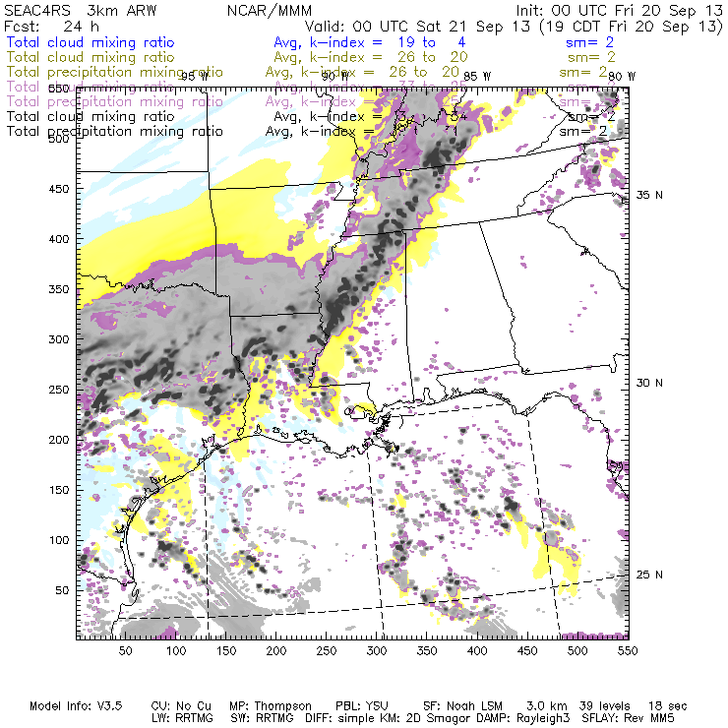Click the "Init: 00 UTC Fri 20 Sep 13" text
This screenshot has width=728, height=728.
click(620, 11)
